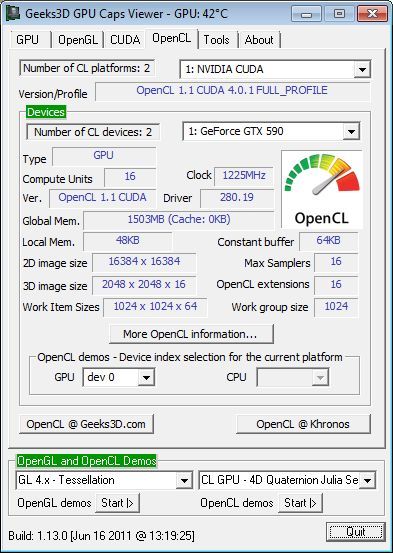Open the disabled CPU device dropdown
This screenshot has height=553, width=393.
320,377
